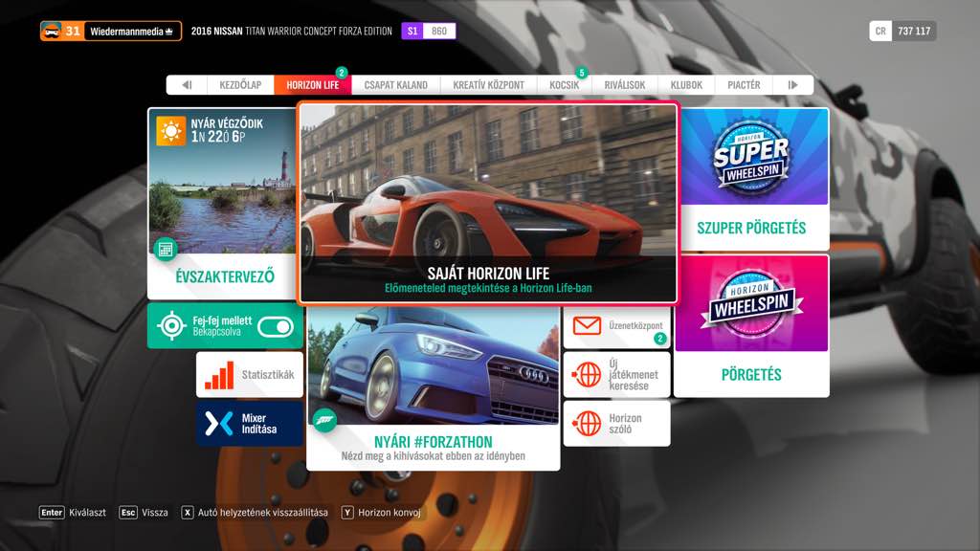Click the head-to-head crosshair icon
The image size is (980, 551).
[171, 326]
